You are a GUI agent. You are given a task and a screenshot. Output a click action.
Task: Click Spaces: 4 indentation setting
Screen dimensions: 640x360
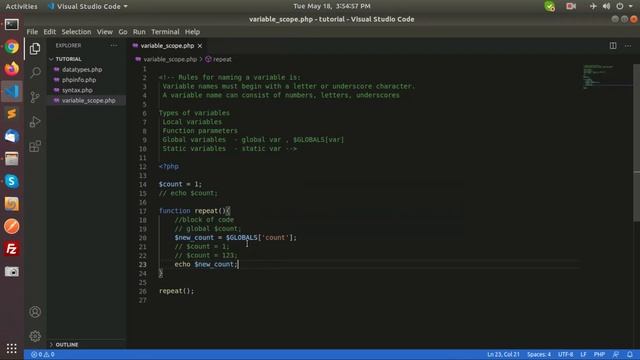(539, 355)
